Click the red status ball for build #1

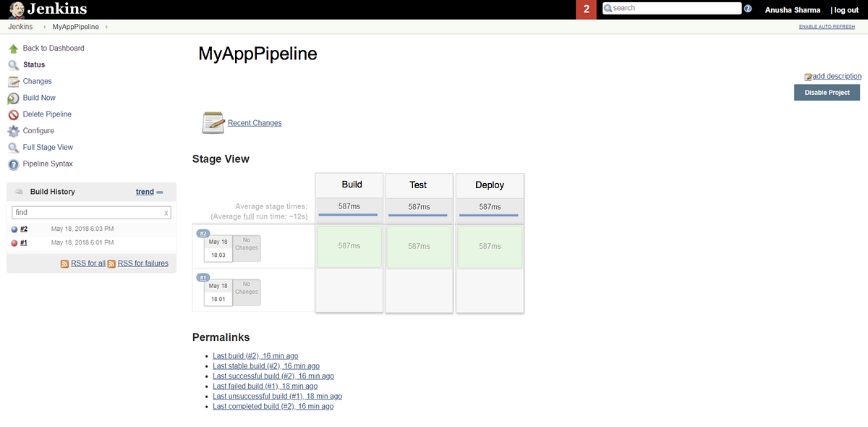14,243
